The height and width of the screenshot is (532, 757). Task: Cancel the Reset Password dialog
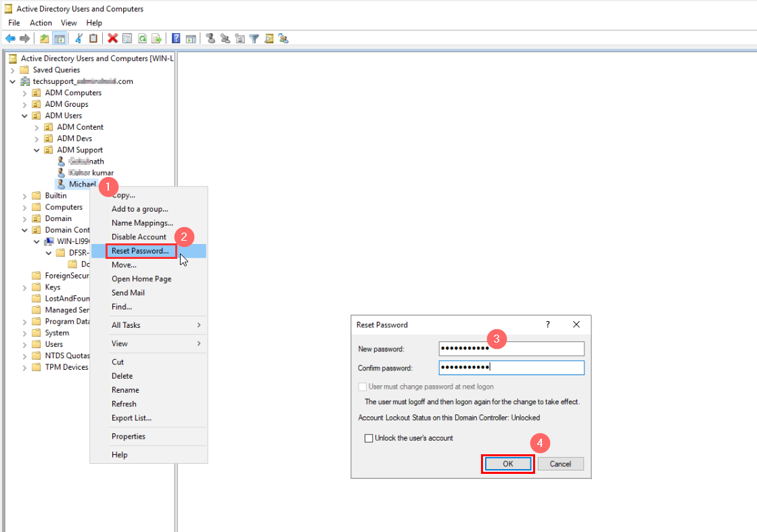coord(561,464)
